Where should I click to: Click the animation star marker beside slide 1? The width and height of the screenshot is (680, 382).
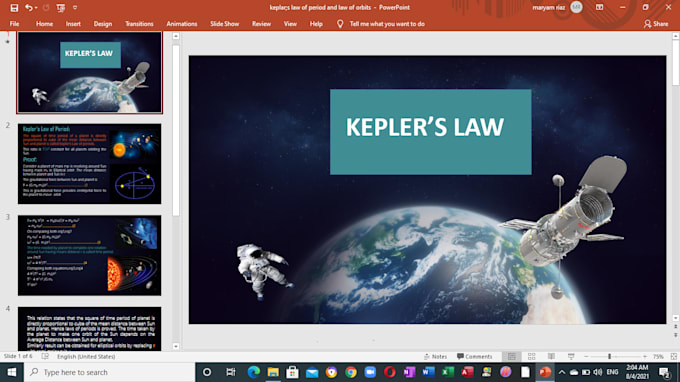[7, 42]
